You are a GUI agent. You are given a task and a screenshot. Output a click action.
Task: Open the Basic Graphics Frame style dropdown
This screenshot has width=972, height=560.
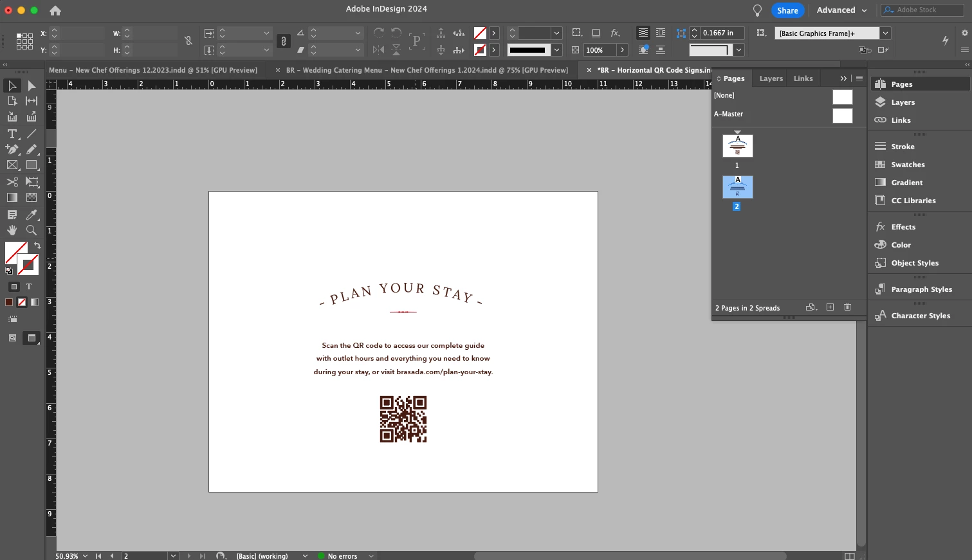coord(886,33)
